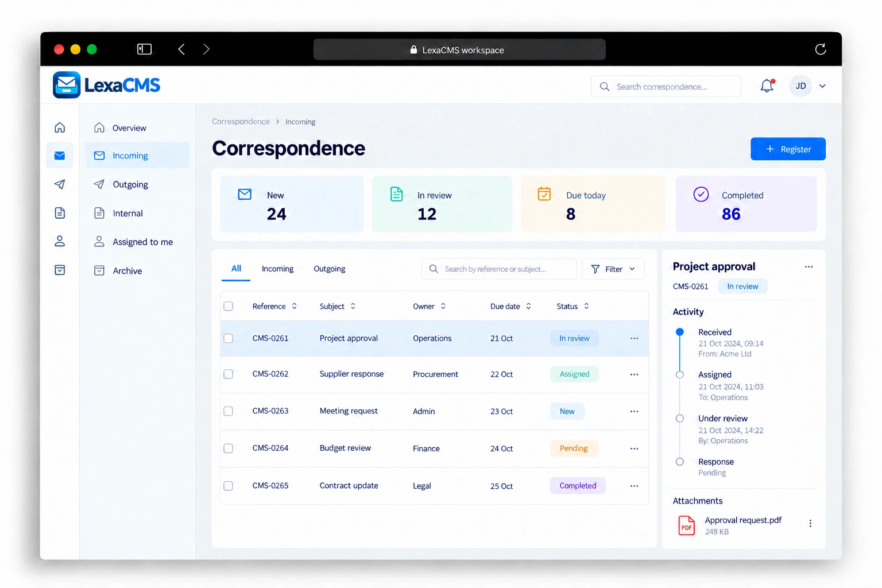Open the person icon in narrow rail

click(60, 241)
